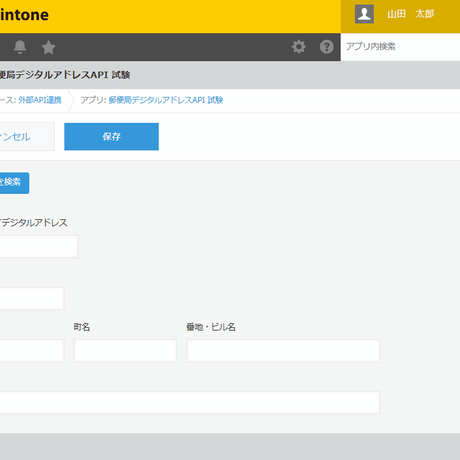
Task: Focus the field below デジタルアドレス input
Action: point(32,299)
